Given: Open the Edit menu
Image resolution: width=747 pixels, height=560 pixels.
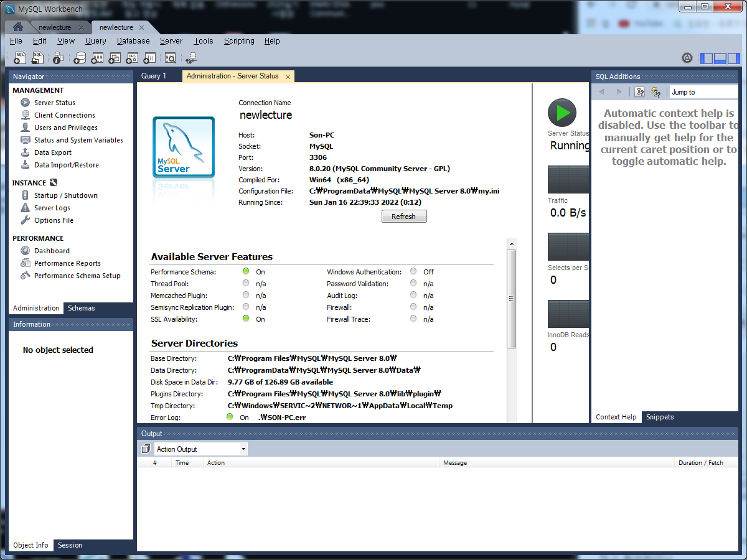Looking at the screenshot, I should (40, 41).
